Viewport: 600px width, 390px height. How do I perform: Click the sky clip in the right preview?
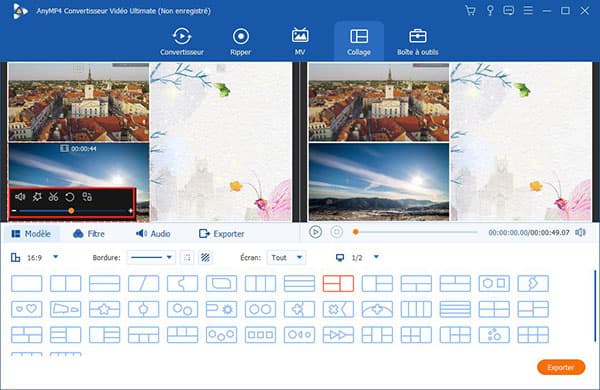[379, 182]
